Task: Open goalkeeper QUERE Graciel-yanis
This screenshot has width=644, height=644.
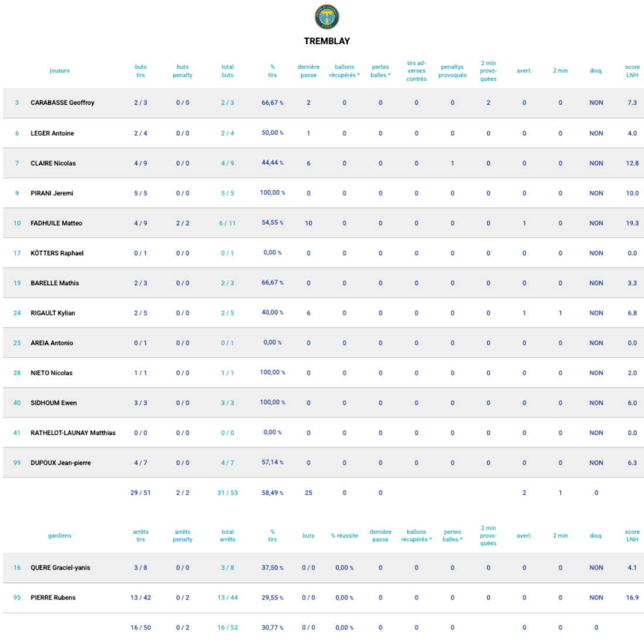Action: (x=60, y=568)
